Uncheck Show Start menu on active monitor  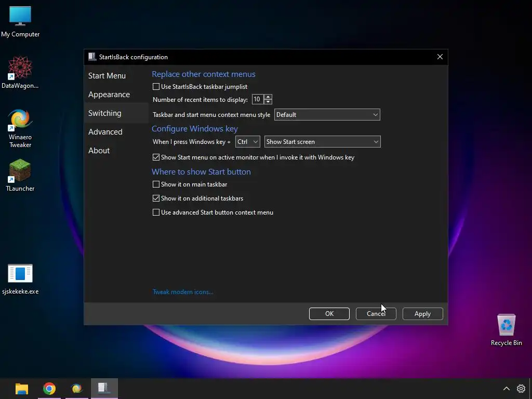[x=156, y=157]
